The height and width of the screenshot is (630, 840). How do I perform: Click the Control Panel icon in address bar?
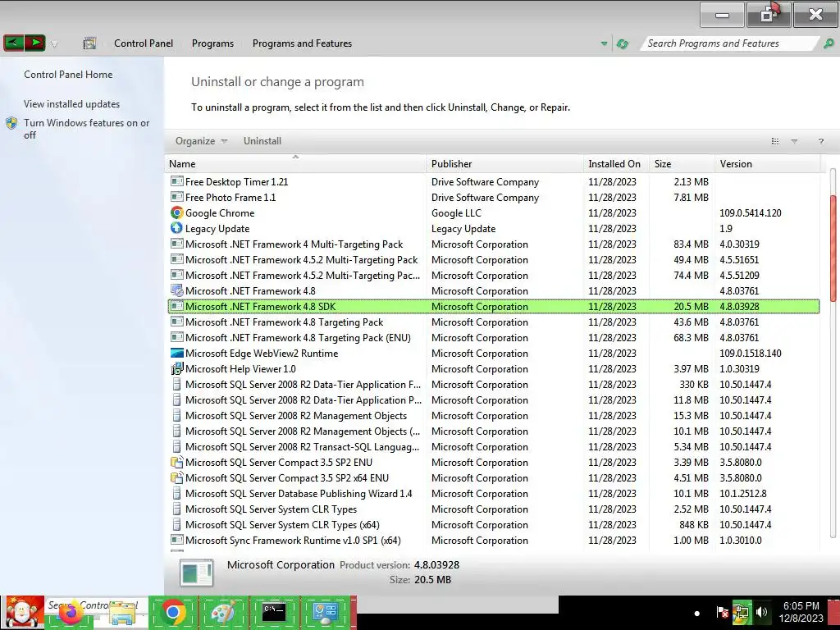coord(89,43)
